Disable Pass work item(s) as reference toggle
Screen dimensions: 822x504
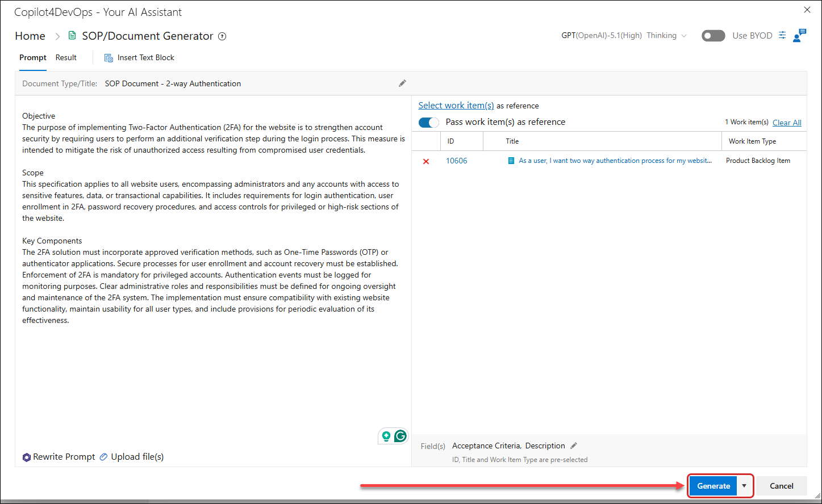point(429,122)
